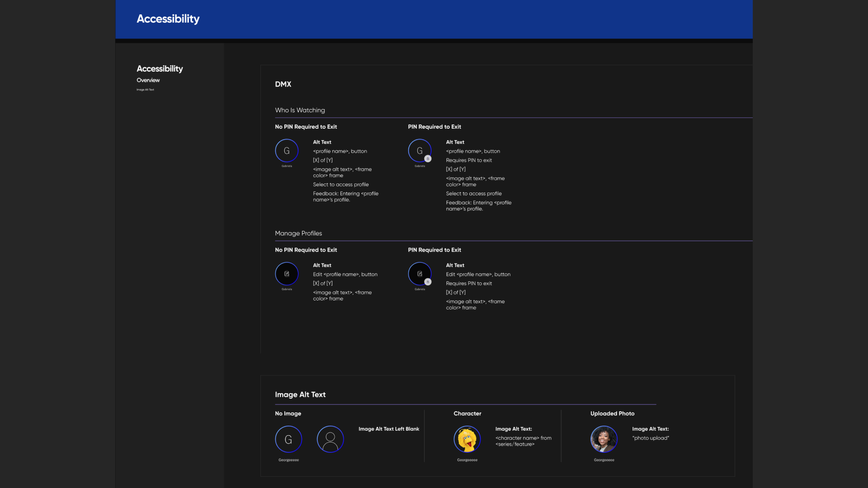This screenshot has width=868, height=488.
Task: Click the blank person silhouette avatar
Action: click(x=330, y=439)
